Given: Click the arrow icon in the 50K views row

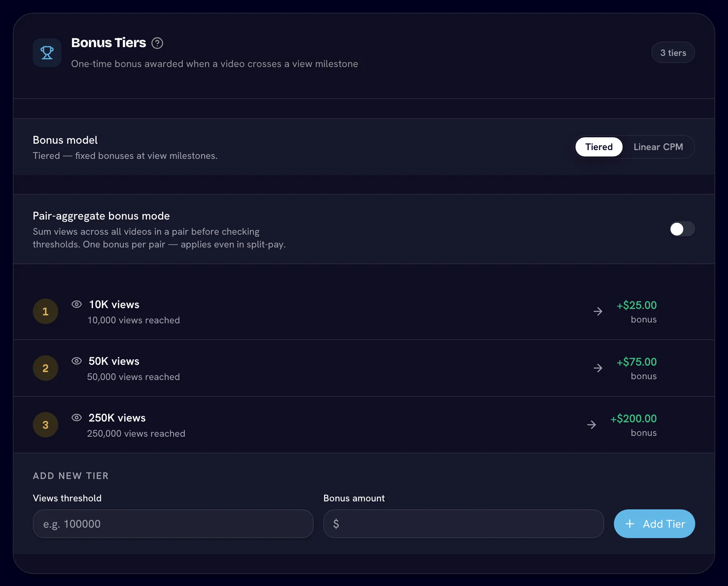Looking at the screenshot, I should click(x=598, y=368).
